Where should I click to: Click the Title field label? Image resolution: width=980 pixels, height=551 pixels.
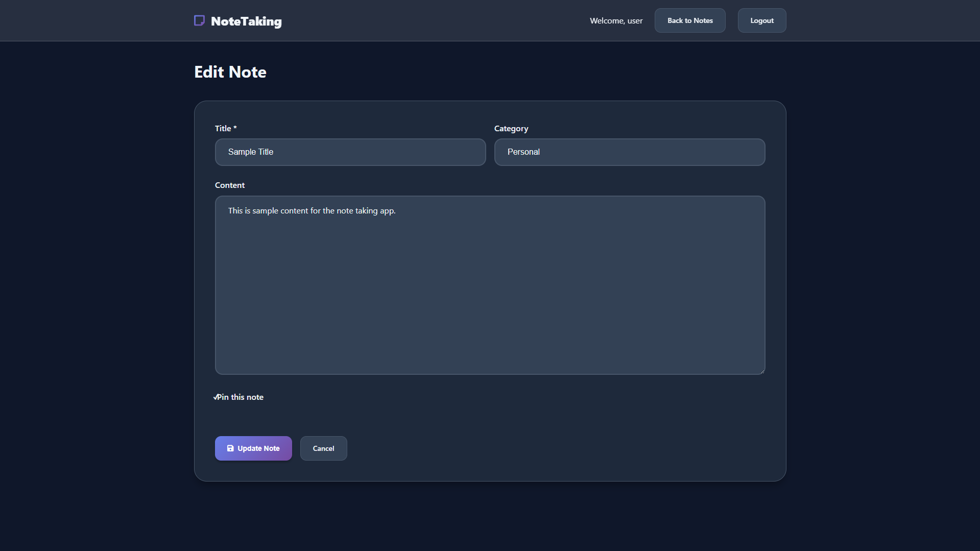point(223,129)
